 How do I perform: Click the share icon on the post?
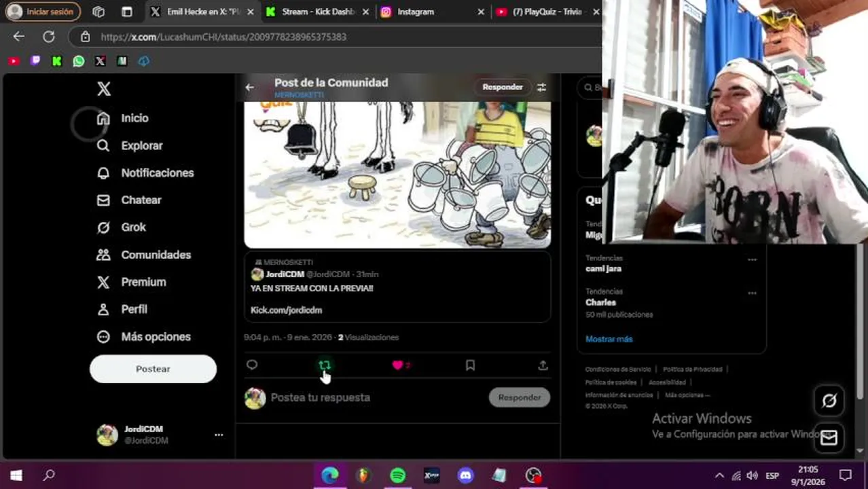tap(543, 365)
